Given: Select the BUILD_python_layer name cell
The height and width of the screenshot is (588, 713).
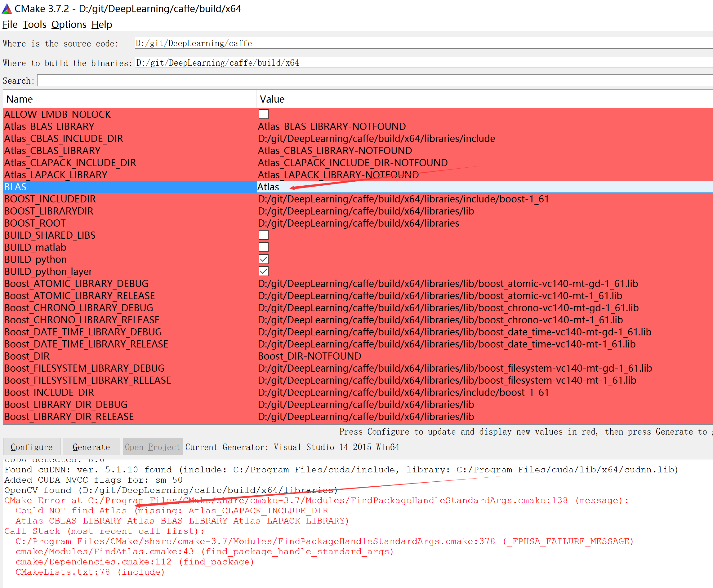Looking at the screenshot, I should pos(129,271).
